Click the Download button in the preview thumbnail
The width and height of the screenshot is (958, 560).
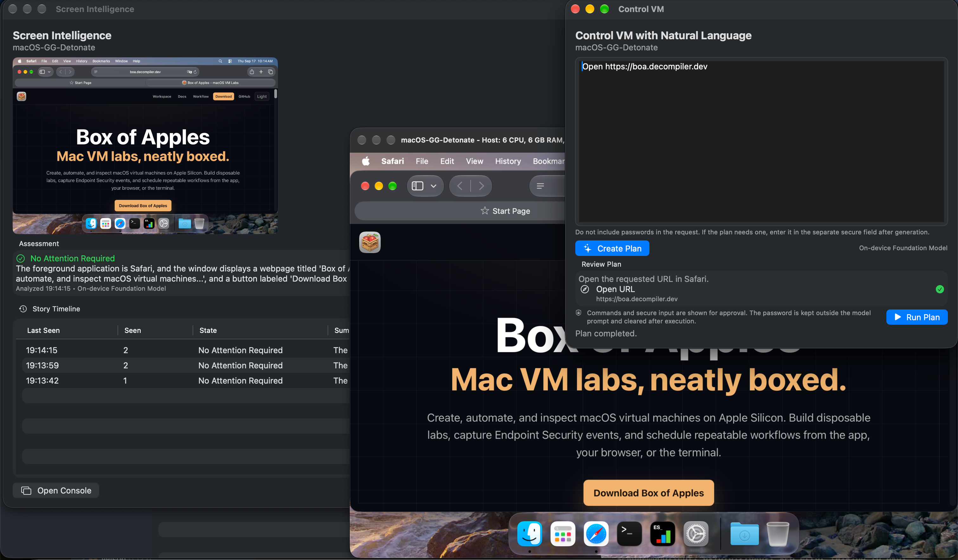tap(224, 97)
